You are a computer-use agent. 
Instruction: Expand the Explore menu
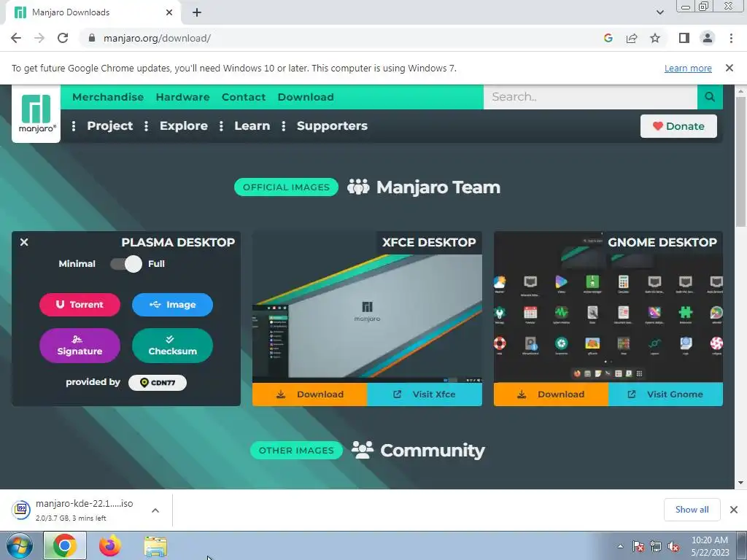coord(183,125)
